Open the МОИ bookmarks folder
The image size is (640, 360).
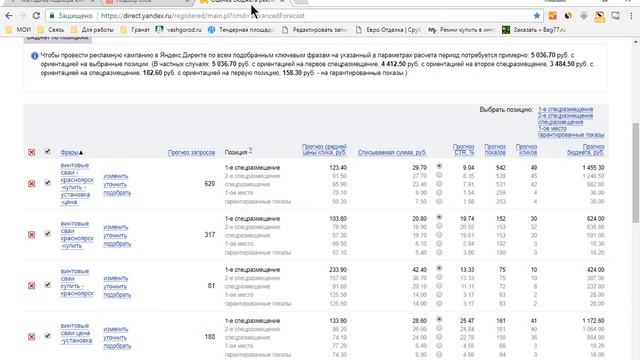coord(18,30)
